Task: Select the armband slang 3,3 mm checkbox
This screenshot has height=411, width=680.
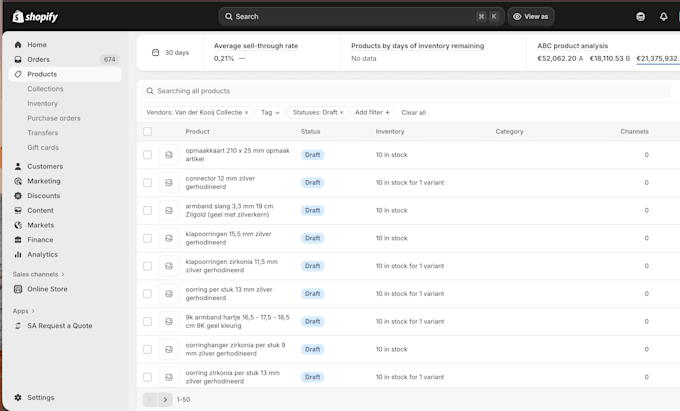Action: tap(147, 210)
